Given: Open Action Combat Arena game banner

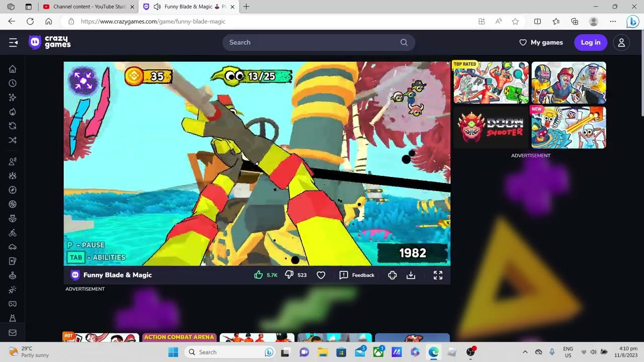Looking at the screenshot, I should [x=179, y=337].
